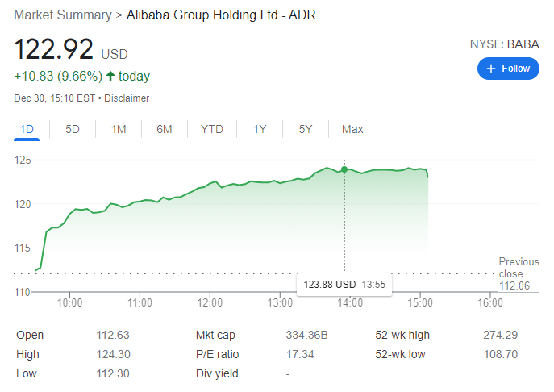
Task: Select the 6M chart range
Action: [x=165, y=129]
